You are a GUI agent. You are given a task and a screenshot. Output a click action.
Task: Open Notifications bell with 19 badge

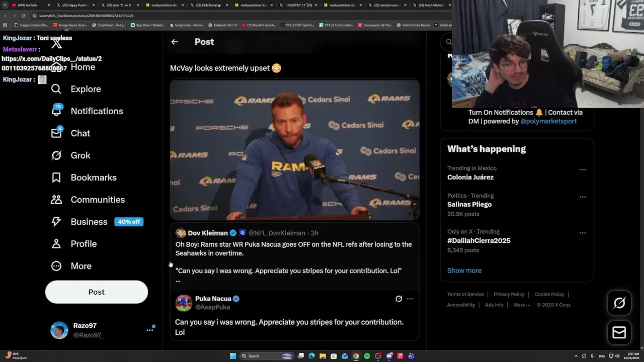(x=56, y=111)
